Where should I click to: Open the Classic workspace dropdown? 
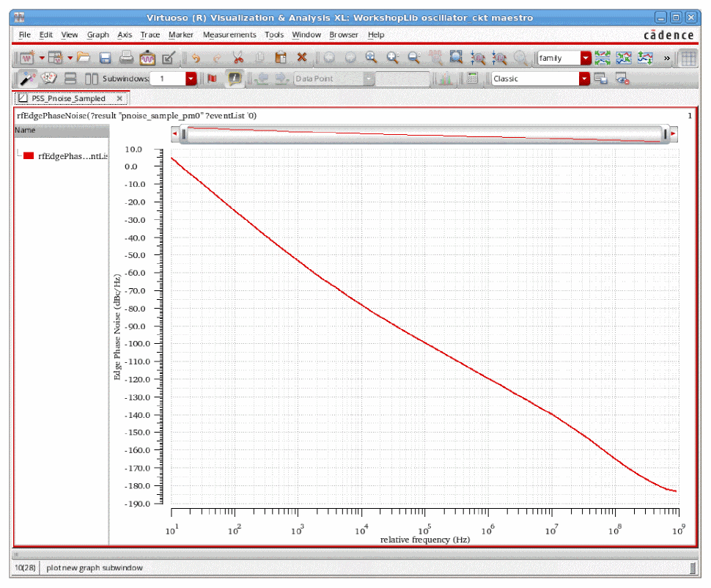pos(584,79)
